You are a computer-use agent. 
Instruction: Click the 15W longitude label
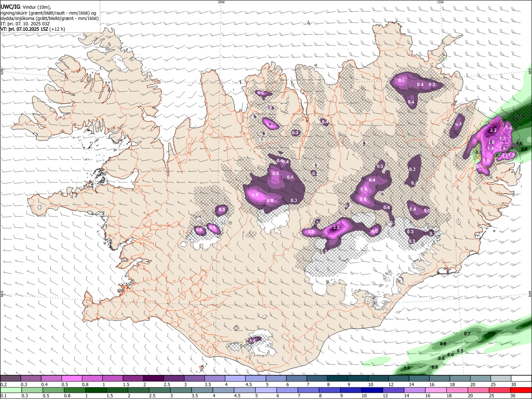pyautogui.click(x=440, y=2)
